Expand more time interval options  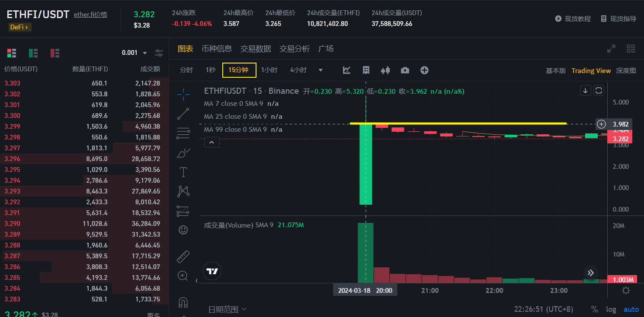(320, 70)
